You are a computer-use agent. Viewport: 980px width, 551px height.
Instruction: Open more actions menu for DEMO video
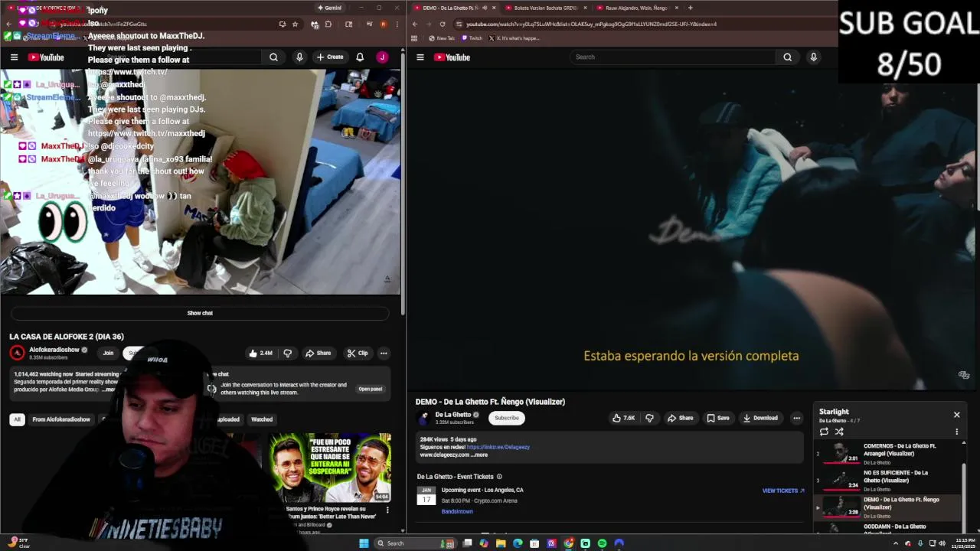coord(796,418)
